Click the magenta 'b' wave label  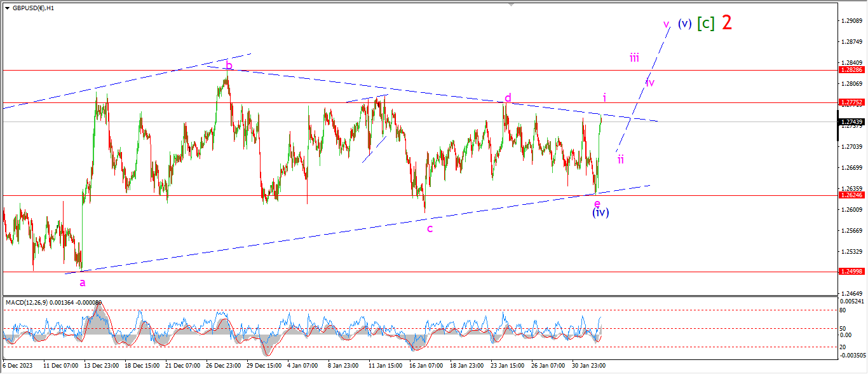(229, 66)
